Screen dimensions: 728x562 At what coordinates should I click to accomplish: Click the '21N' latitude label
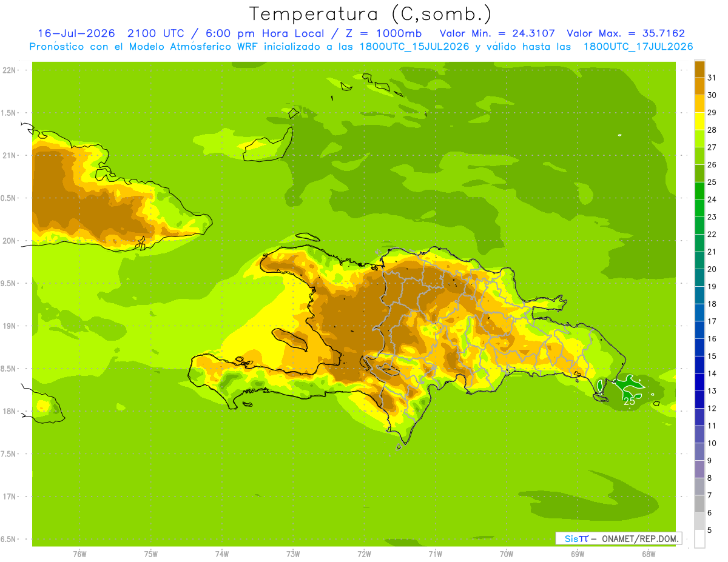click(9, 155)
